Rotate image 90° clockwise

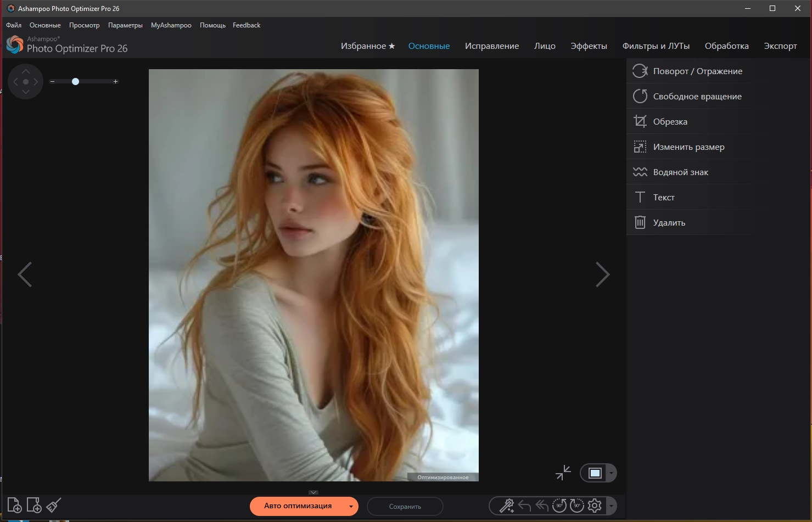(x=576, y=506)
